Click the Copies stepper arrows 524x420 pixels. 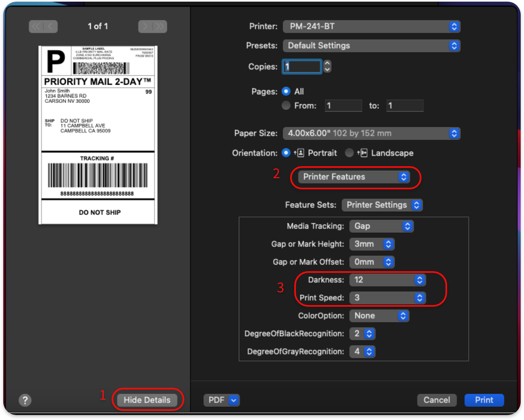click(x=327, y=67)
